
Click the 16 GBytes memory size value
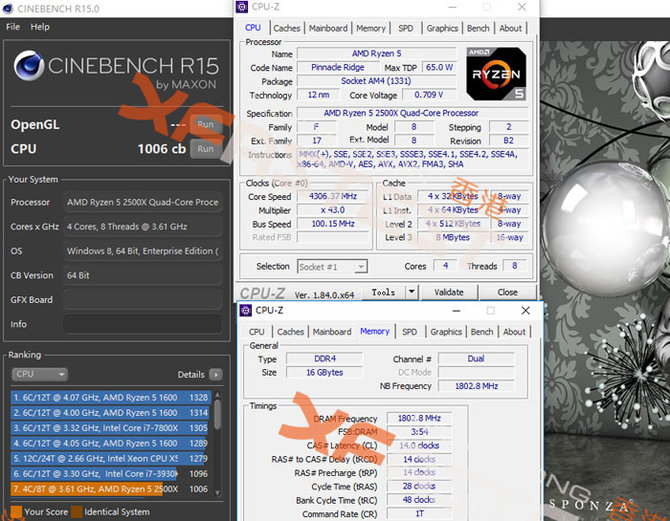(325, 372)
